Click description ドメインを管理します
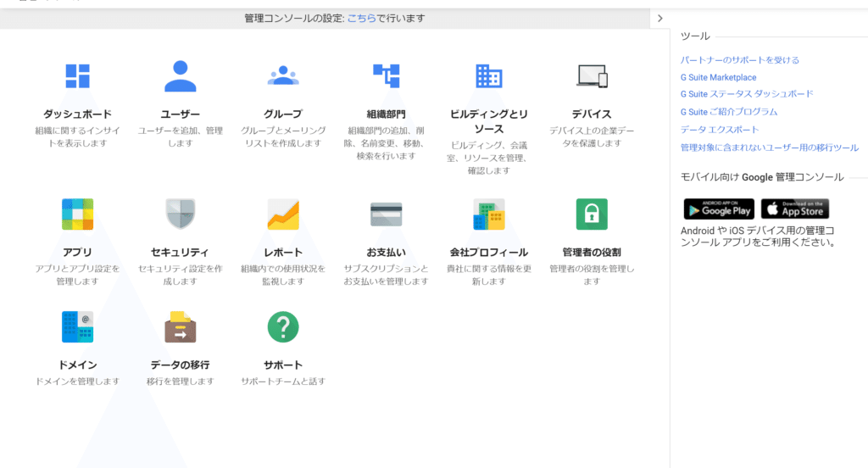Viewport: 868px width, 468px height. tap(77, 382)
